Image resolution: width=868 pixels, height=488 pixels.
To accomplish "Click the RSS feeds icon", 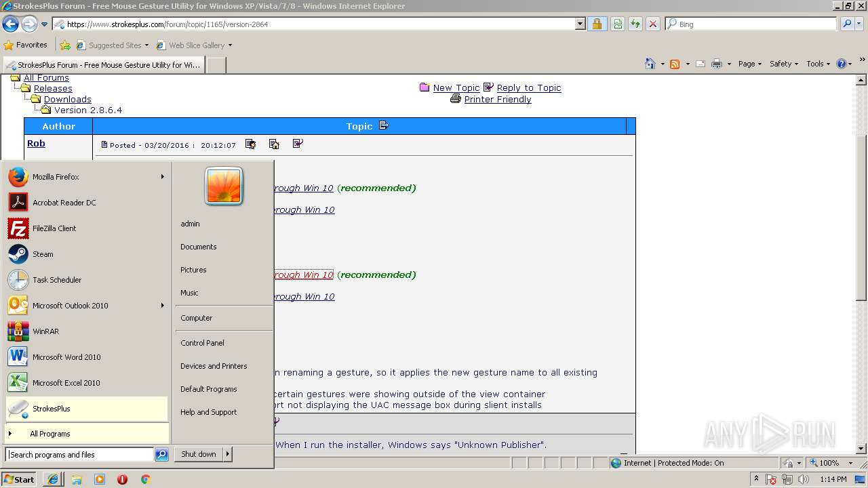I will pos(675,64).
